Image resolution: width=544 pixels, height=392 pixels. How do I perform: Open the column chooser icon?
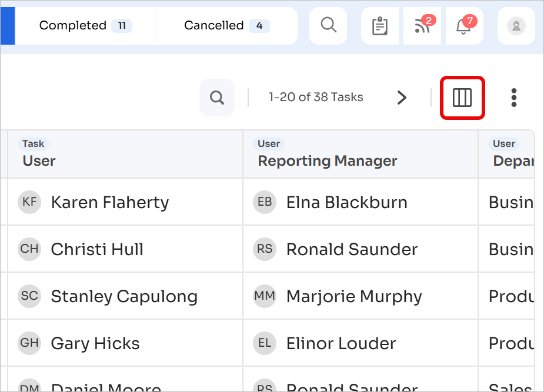coord(462,98)
